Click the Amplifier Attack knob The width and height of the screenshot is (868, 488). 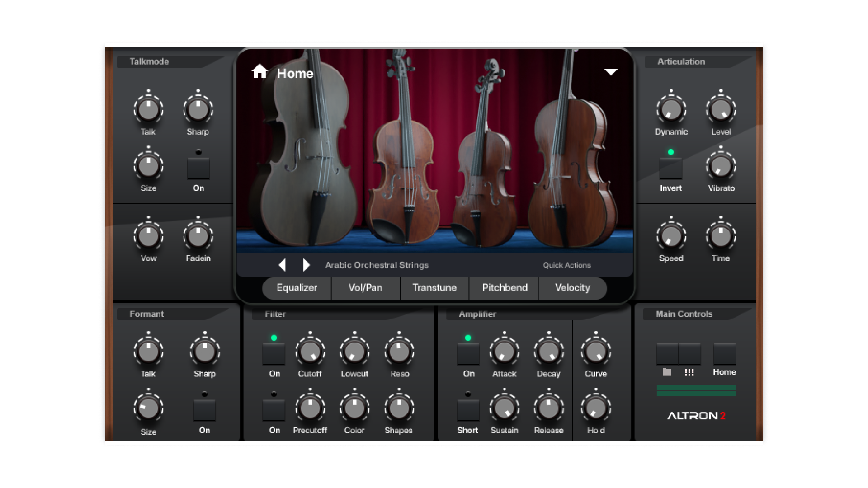(504, 352)
